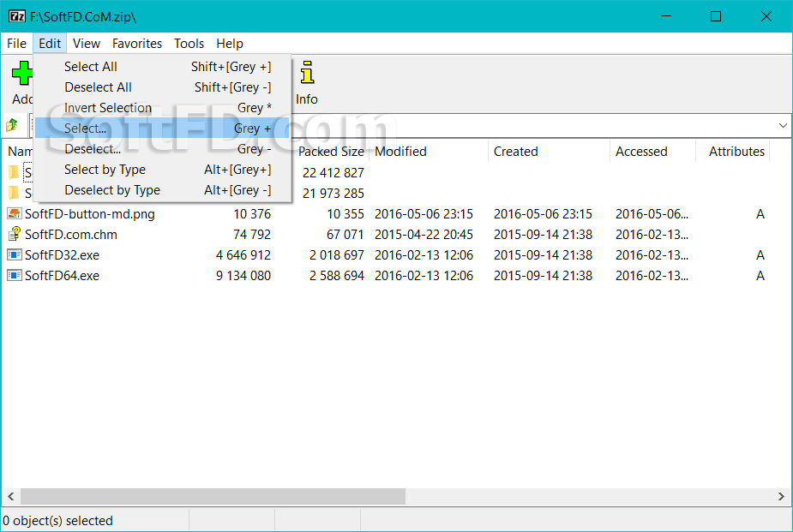793x532 pixels.
Task: Click the SoftFD-button-md.png image file icon
Action: 15,213
